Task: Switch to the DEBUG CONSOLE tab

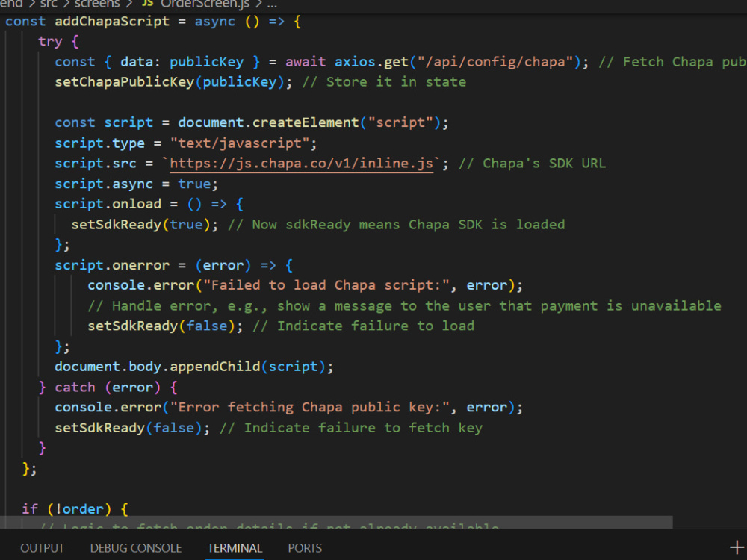Action: click(136, 548)
